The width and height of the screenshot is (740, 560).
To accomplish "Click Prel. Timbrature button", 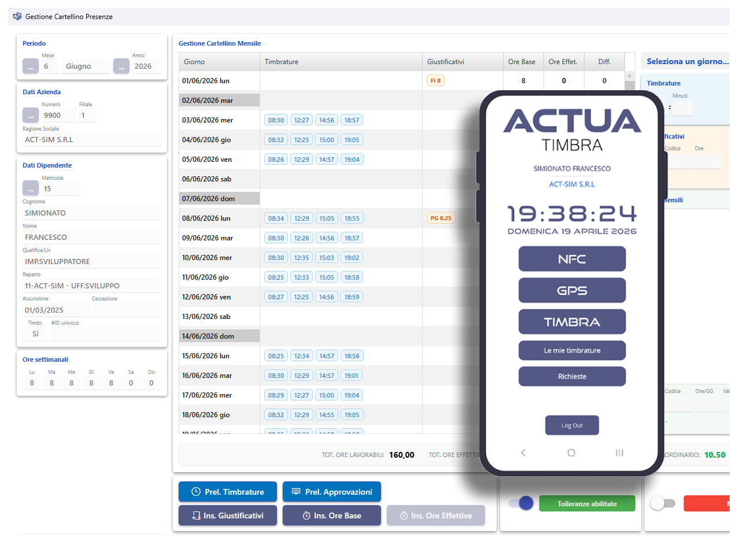I will (228, 492).
